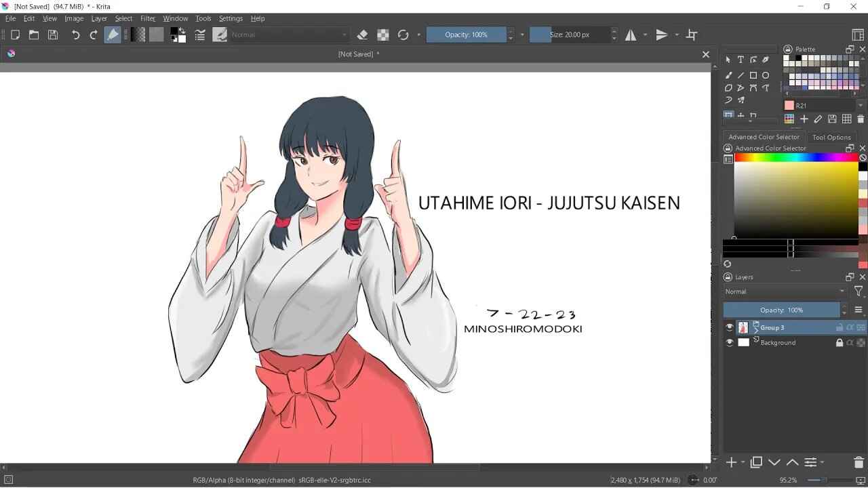This screenshot has width=868, height=488.
Task: Open the Settings menu
Action: pos(231,18)
